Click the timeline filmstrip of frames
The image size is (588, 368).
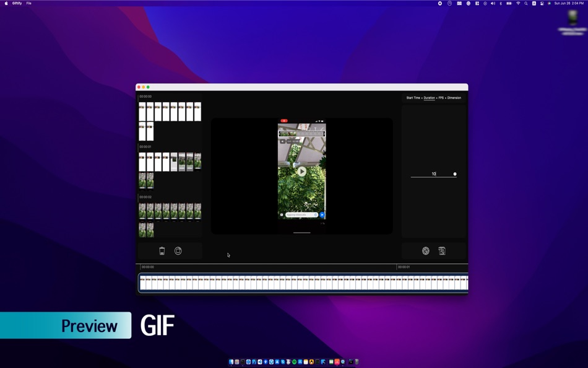coord(303,283)
